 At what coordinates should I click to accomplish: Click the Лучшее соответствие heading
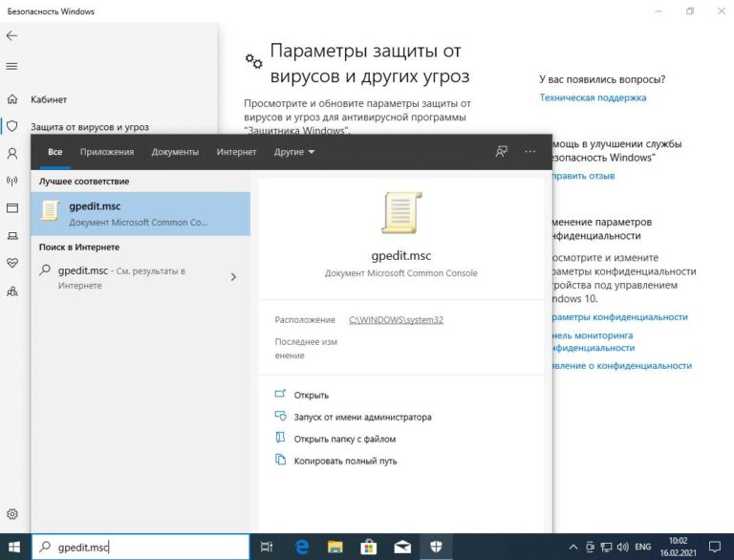point(84,182)
